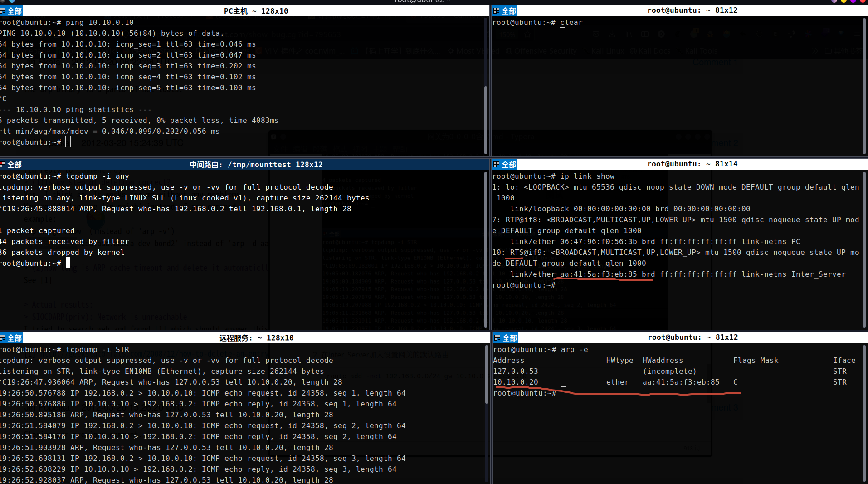Click the underlined MAC address aa:41:5a:f3:eb:85 in ip link output
The height and width of the screenshot is (484, 868).
598,274
